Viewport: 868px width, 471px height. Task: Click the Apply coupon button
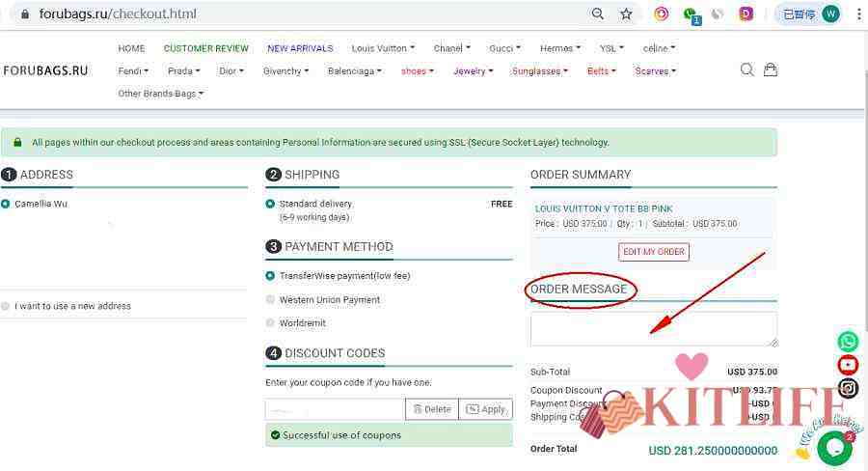(485, 409)
